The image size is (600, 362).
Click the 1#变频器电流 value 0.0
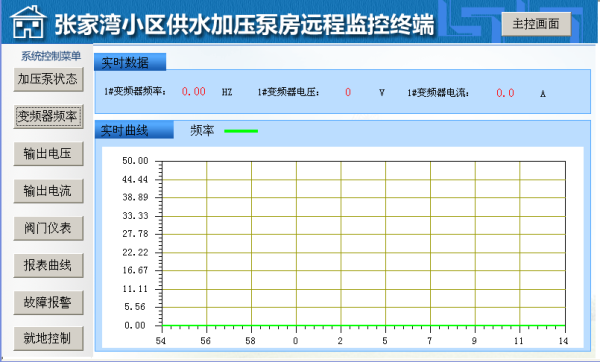pos(505,93)
